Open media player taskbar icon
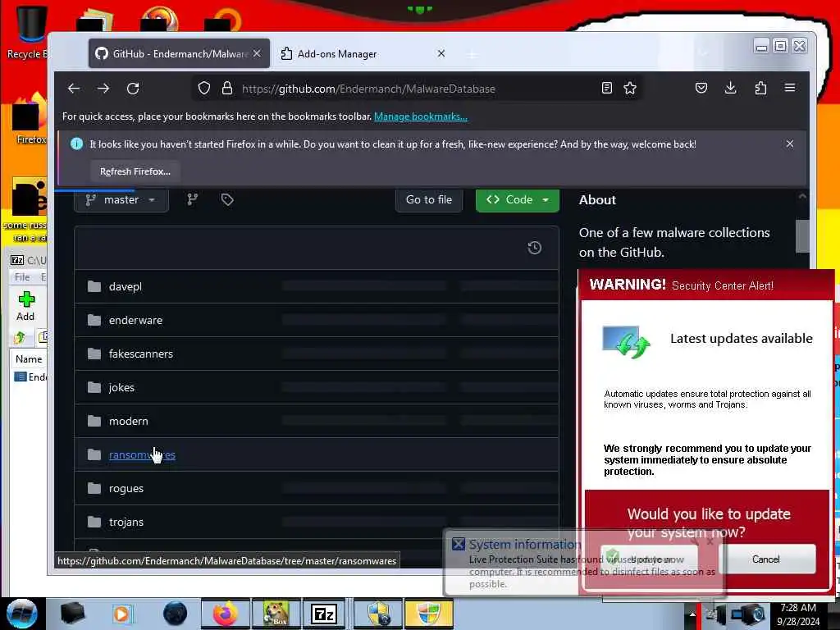Image resolution: width=840 pixels, height=630 pixels. pyautogui.click(x=121, y=614)
